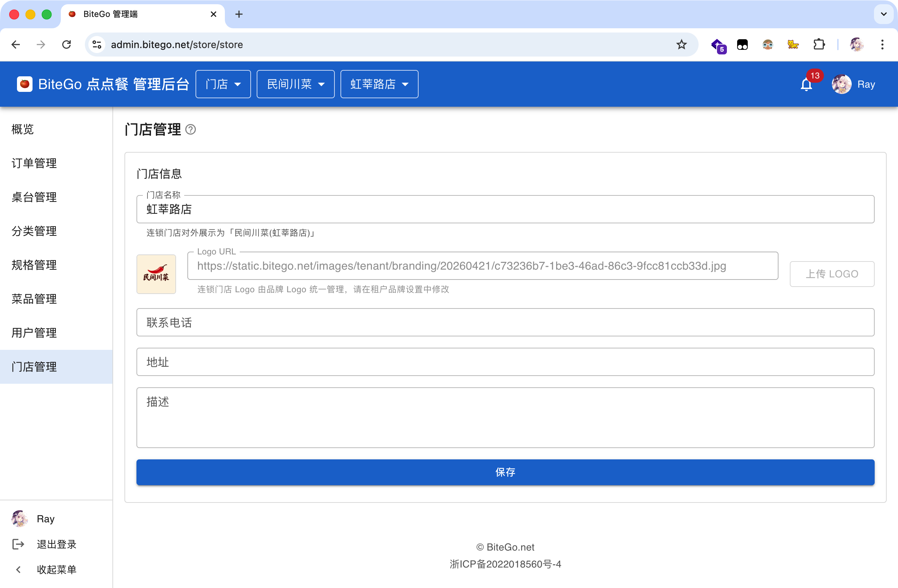Image resolution: width=898 pixels, height=588 pixels.
Task: Click the 描述 text area
Action: click(505, 418)
